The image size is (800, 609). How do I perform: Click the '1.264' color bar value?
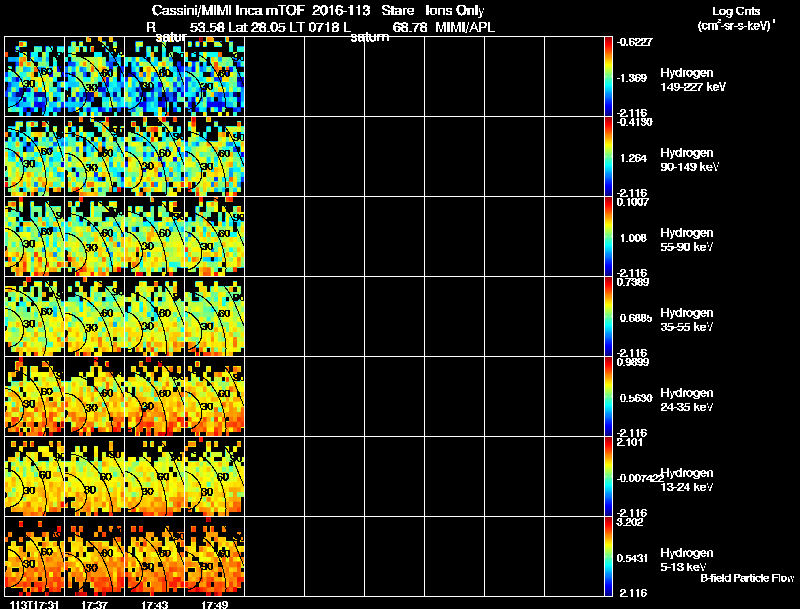[x=633, y=158]
